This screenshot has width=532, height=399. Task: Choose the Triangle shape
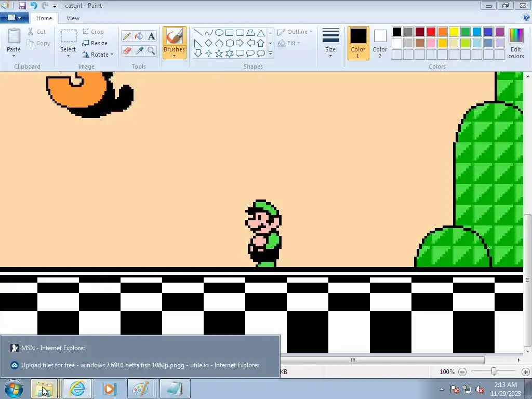pyautogui.click(x=261, y=33)
